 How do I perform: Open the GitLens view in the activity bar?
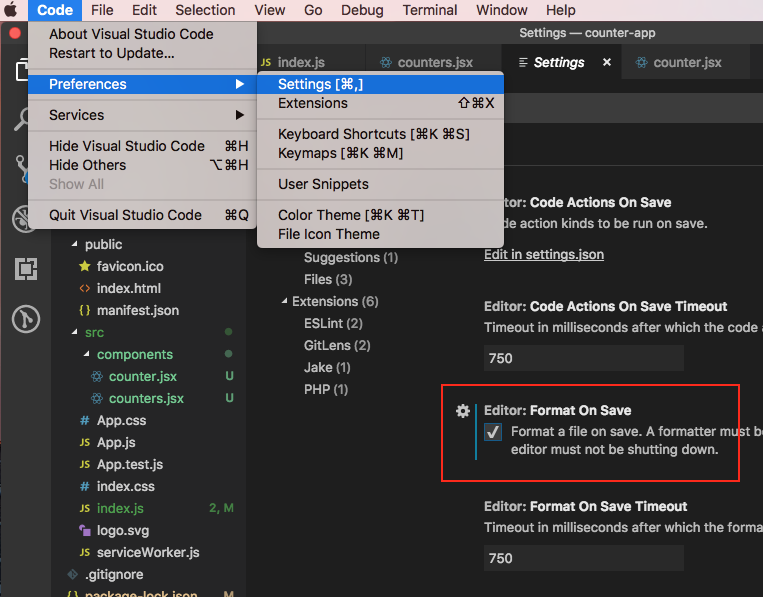[26, 319]
